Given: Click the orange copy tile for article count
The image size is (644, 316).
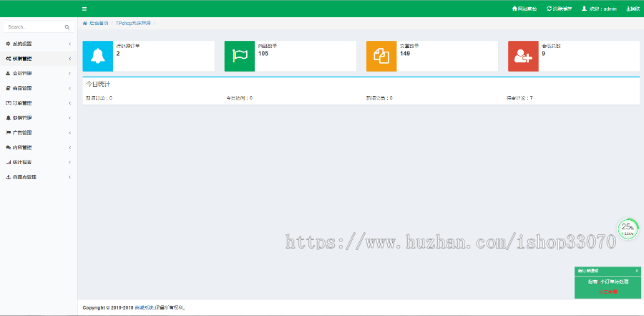Looking at the screenshot, I should tap(381, 56).
